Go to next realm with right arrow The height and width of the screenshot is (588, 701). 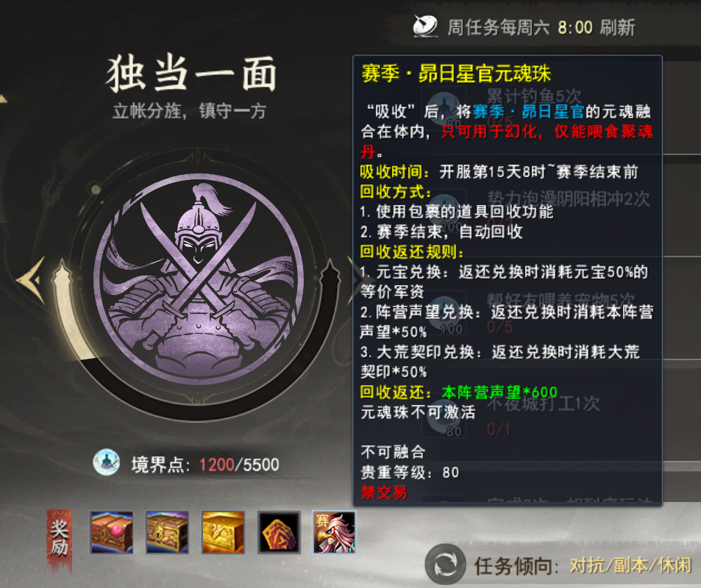click(x=351, y=281)
